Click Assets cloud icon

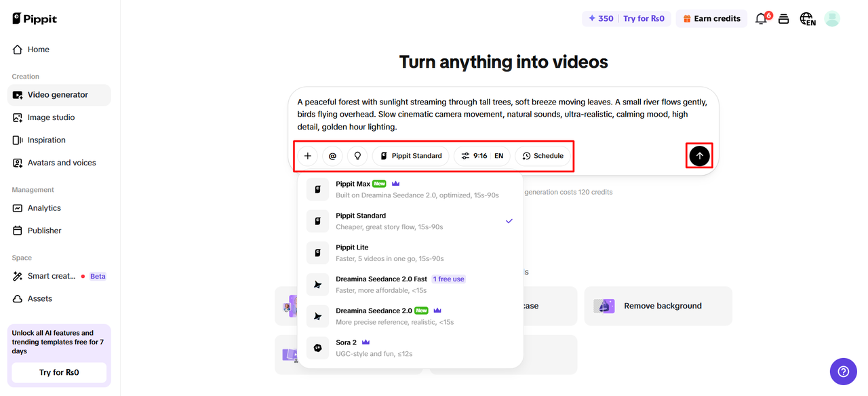pos(18,298)
